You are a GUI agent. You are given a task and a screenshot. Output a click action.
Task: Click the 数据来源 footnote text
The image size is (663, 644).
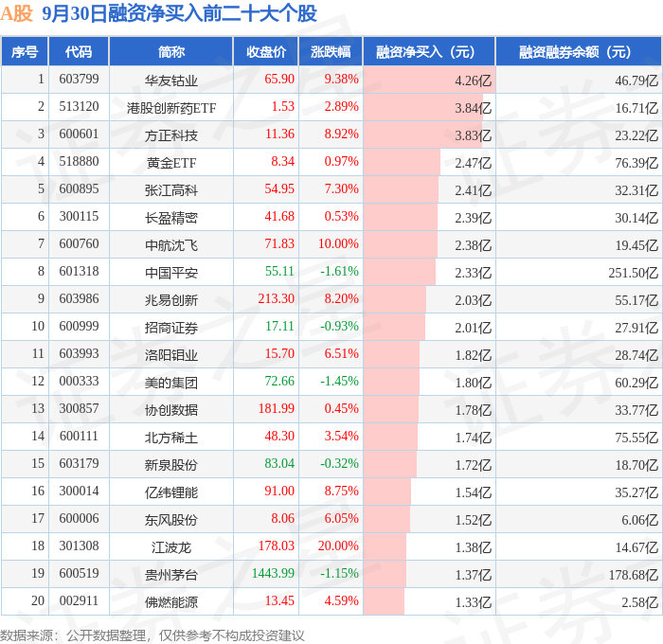pyautogui.click(x=152, y=635)
